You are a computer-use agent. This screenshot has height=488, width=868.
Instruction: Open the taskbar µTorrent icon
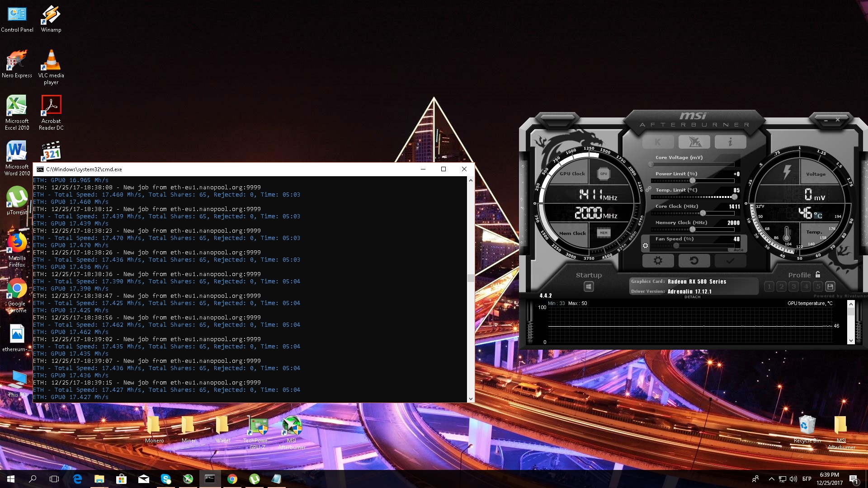[255, 479]
